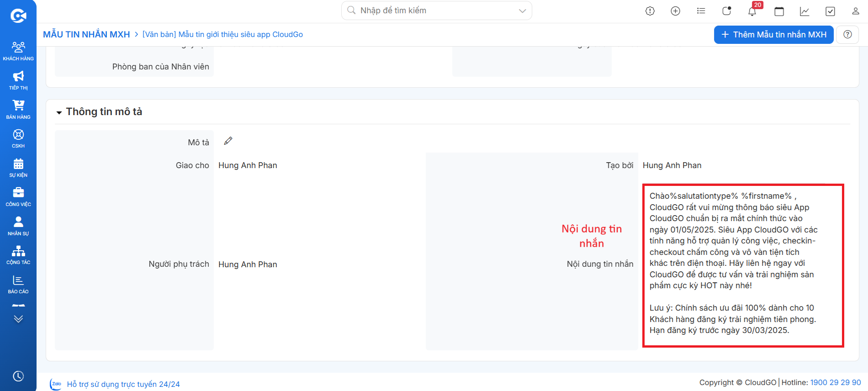Open the line chart analytics icon
The image size is (868, 391).
[x=805, y=11]
